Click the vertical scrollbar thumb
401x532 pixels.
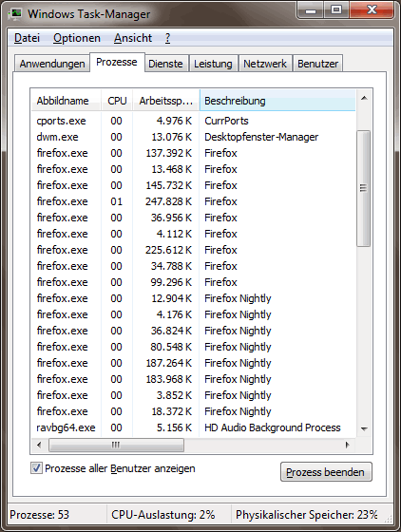pyautogui.click(x=364, y=188)
